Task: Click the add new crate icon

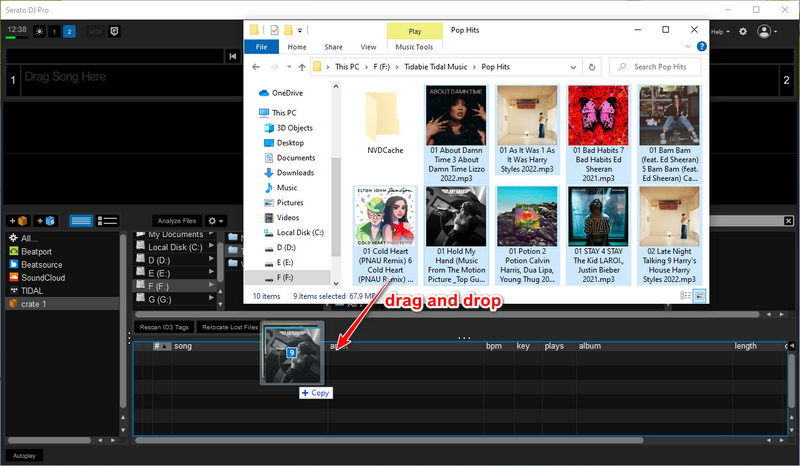Action: 18,221
